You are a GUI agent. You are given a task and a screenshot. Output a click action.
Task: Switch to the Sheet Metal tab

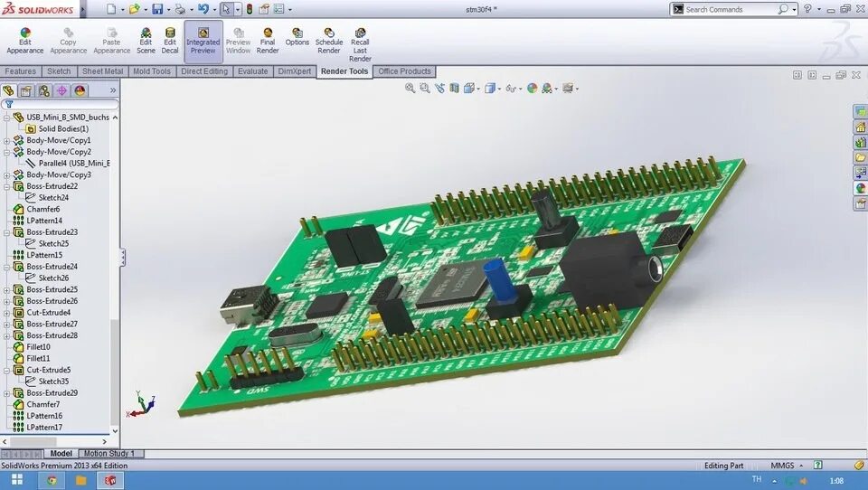coord(102,71)
